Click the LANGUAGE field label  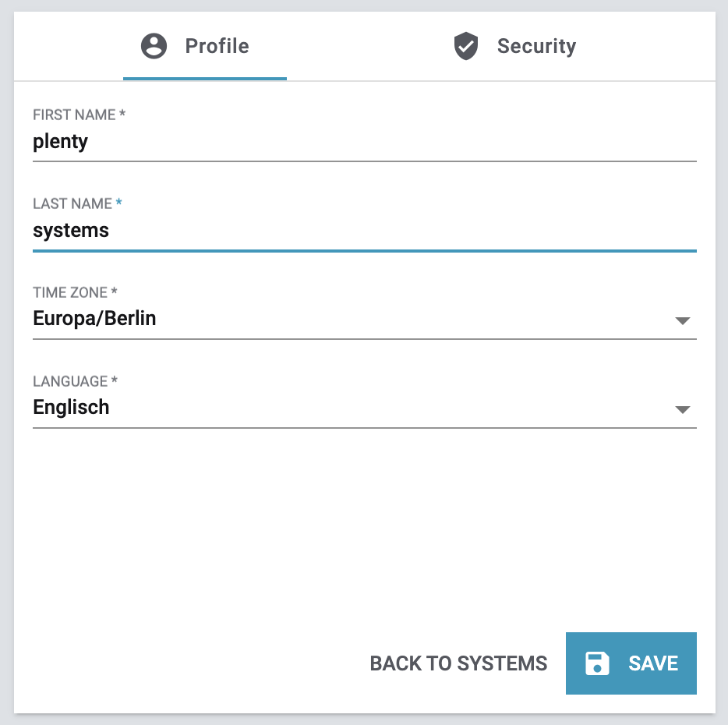click(x=70, y=381)
